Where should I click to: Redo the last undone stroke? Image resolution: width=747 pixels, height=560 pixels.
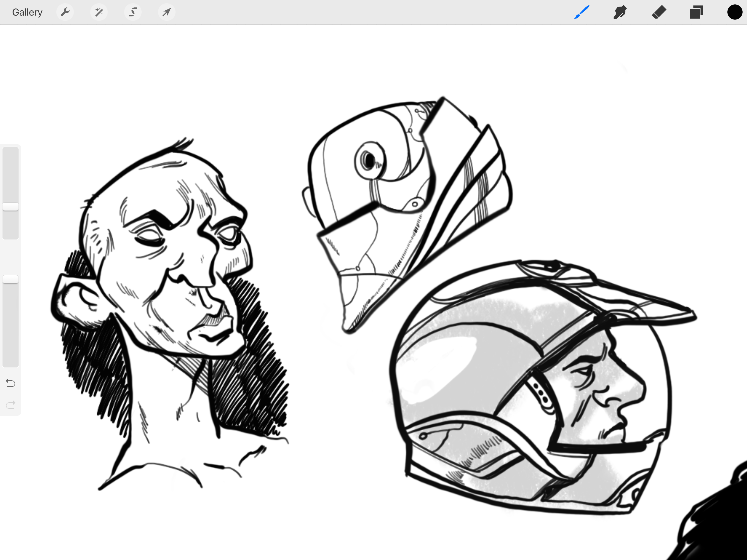click(10, 404)
